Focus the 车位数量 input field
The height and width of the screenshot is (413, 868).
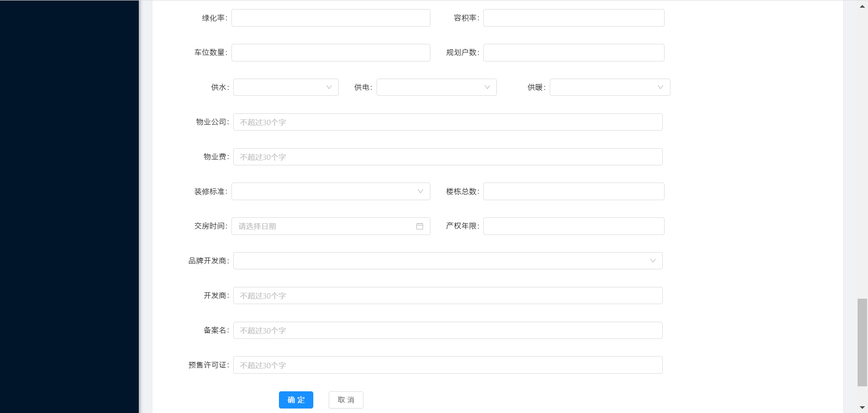(330, 52)
